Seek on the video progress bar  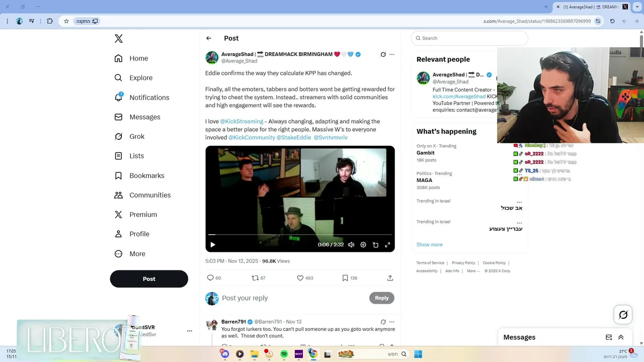[300, 235]
